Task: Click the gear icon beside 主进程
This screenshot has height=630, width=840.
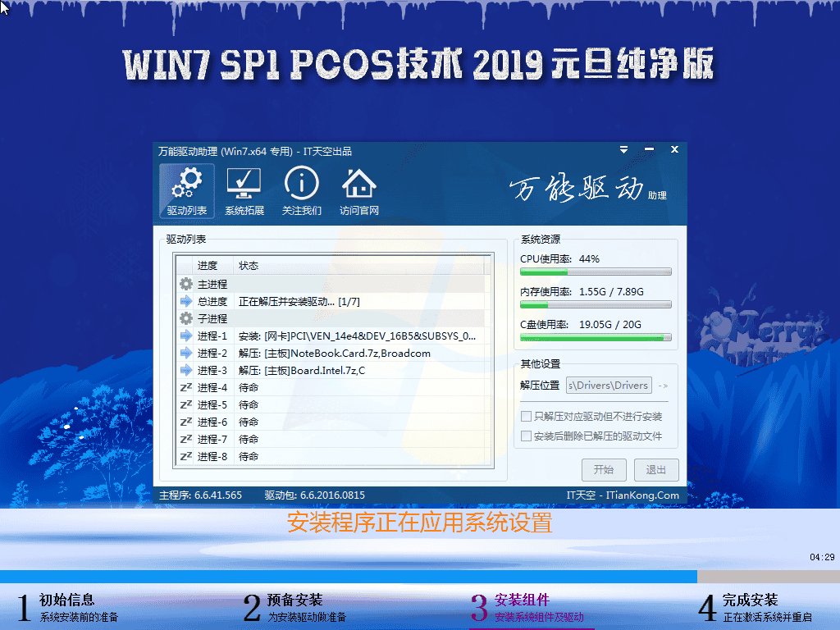Action: pyautogui.click(x=186, y=284)
